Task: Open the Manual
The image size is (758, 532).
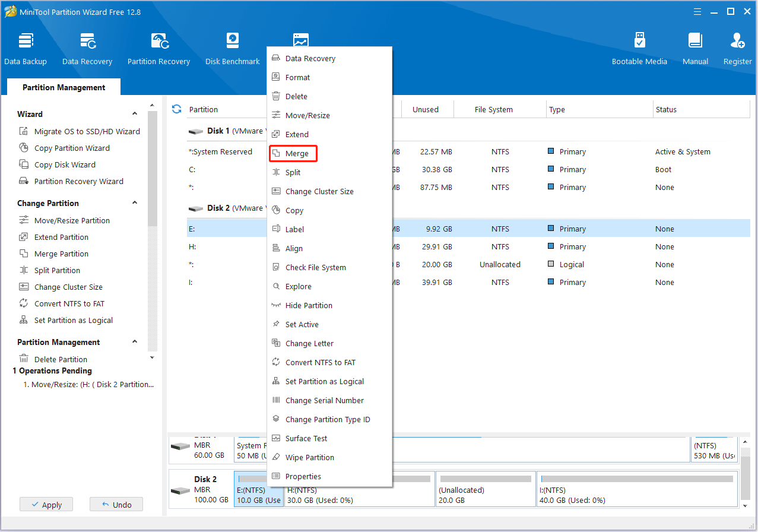Action: click(695, 49)
